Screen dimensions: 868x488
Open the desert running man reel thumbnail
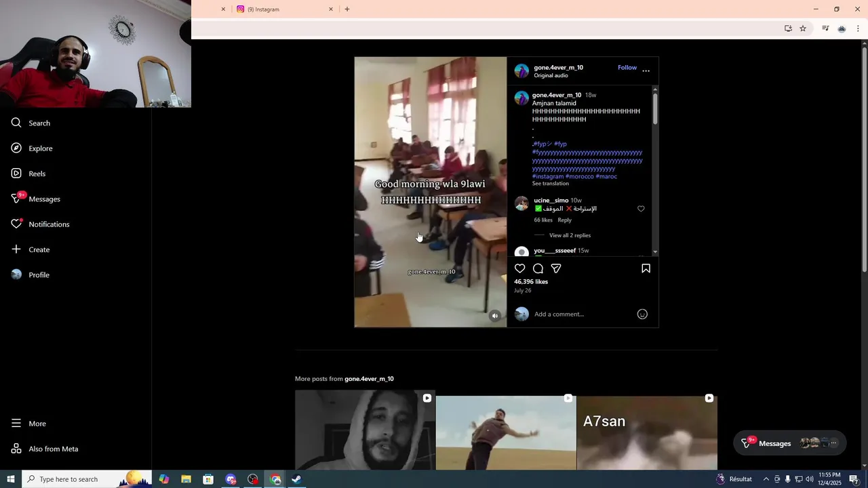click(506, 432)
